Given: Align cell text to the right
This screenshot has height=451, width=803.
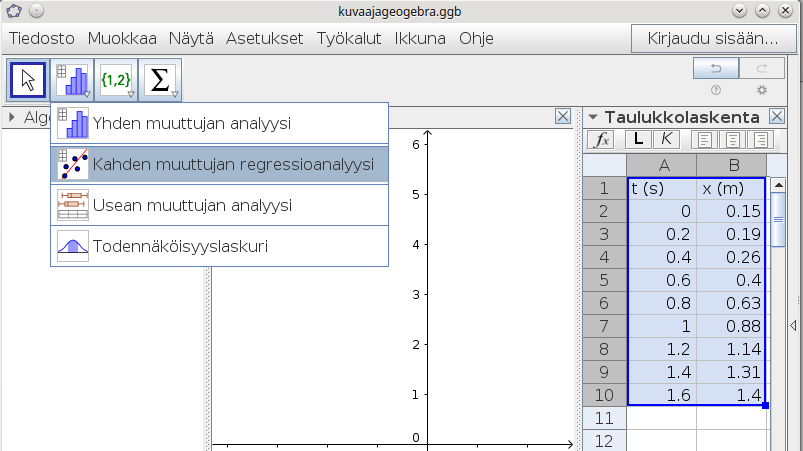Looking at the screenshot, I should point(763,139).
